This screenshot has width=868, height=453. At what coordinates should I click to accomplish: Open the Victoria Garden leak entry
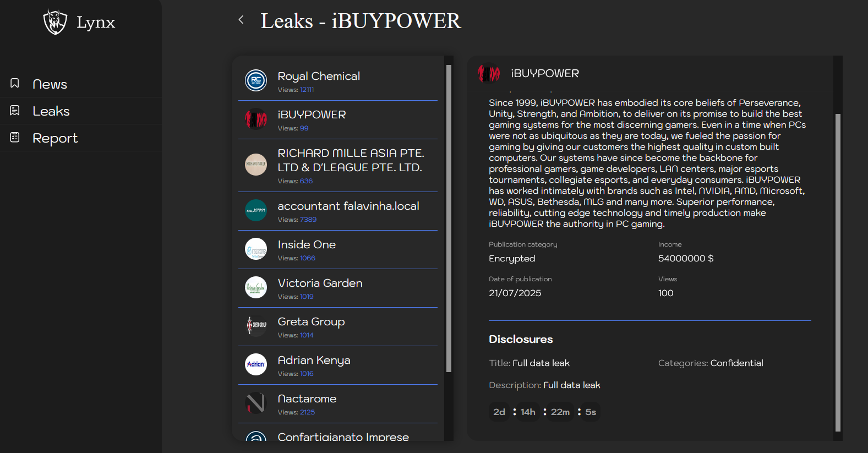coord(338,288)
